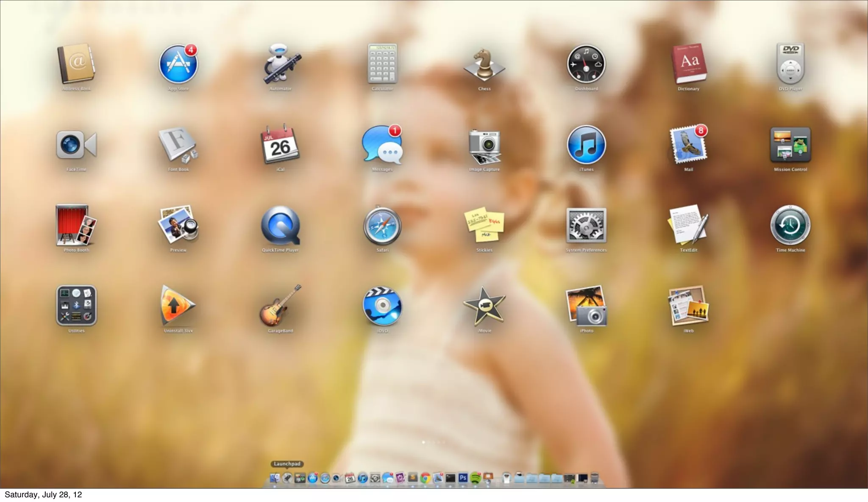
Task: Expand the Utilities folder
Action: 76,306
